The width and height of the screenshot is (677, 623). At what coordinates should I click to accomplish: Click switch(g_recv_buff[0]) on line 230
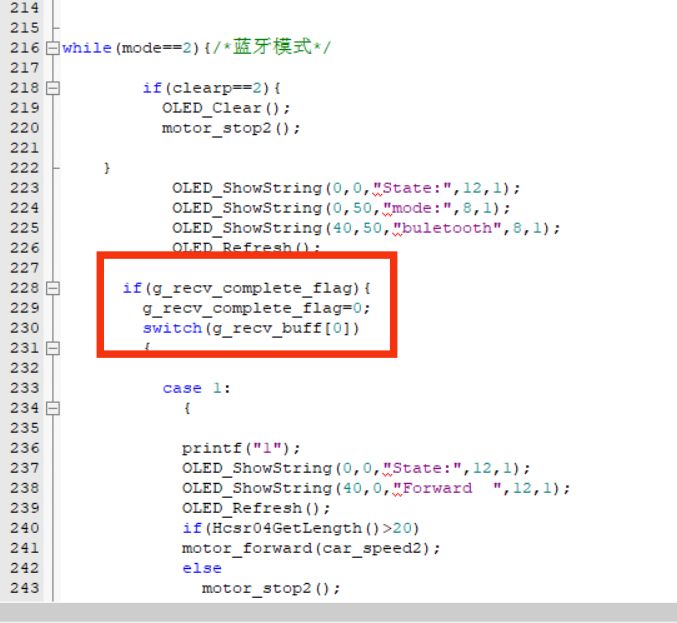click(251, 328)
